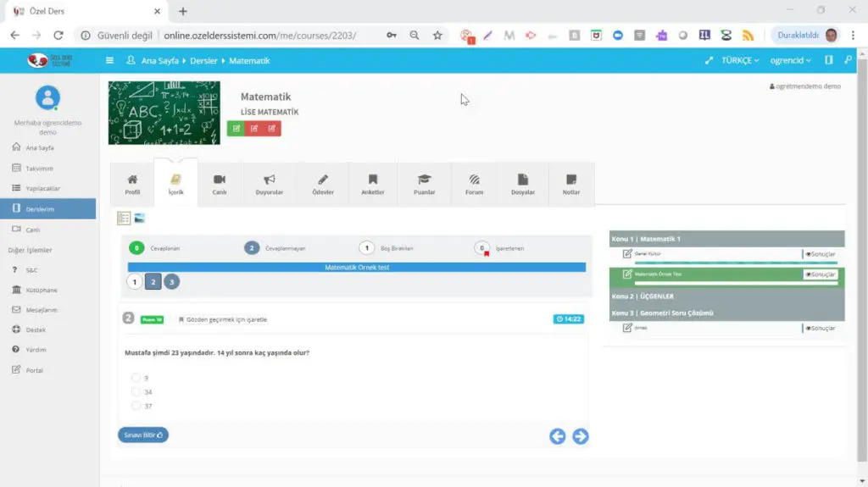
Task: Click the search magnifier icon in the header
Action: coord(849,61)
